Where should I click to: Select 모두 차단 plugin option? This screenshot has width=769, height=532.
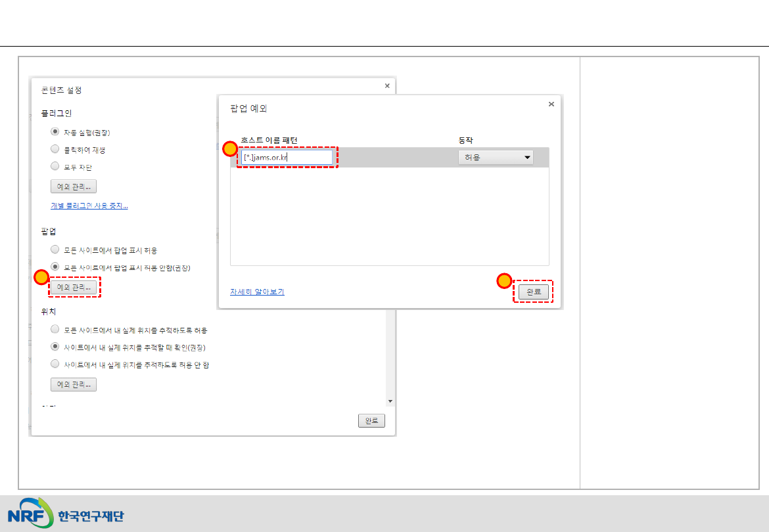(x=55, y=167)
